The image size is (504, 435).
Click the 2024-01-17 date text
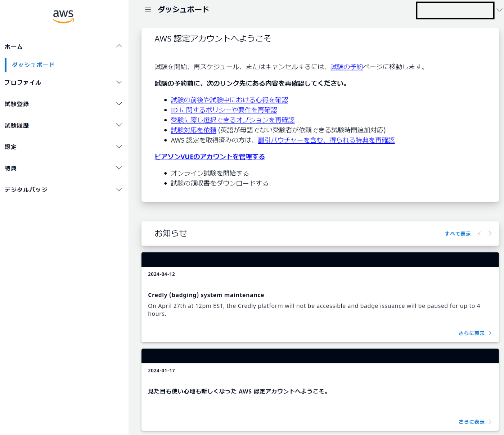click(x=161, y=371)
